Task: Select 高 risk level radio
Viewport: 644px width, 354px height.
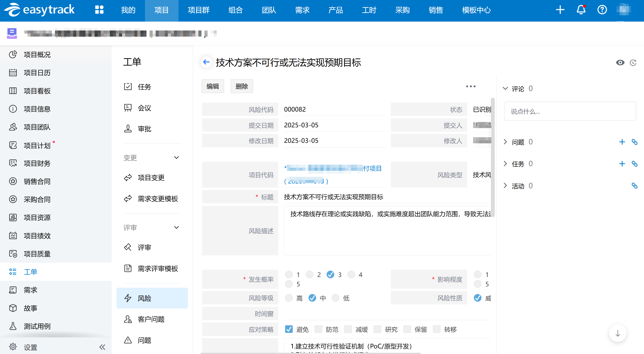Action: pyautogui.click(x=289, y=298)
